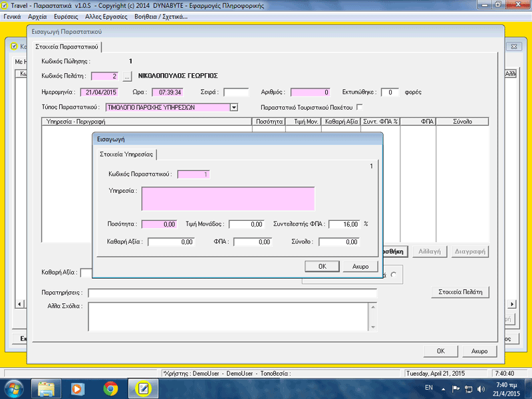Tick Παραστατικό Τουριστικού Πακέτου checkbox

360,107
